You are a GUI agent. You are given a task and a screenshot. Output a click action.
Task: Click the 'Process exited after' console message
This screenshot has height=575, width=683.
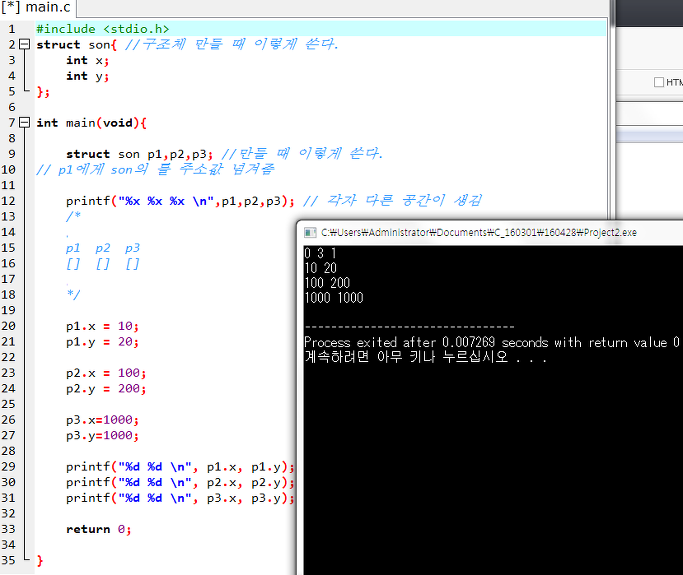(492, 342)
